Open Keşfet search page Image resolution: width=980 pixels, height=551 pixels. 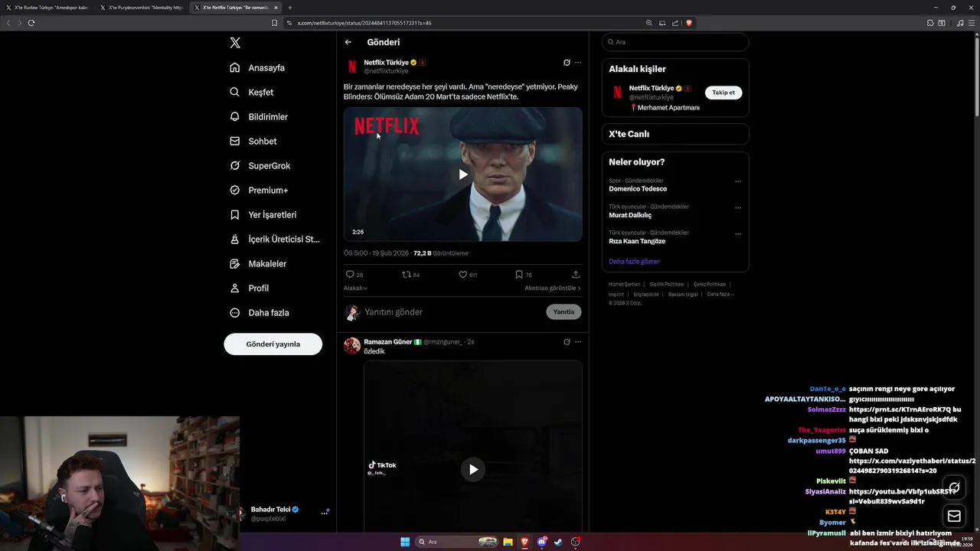click(x=251, y=92)
